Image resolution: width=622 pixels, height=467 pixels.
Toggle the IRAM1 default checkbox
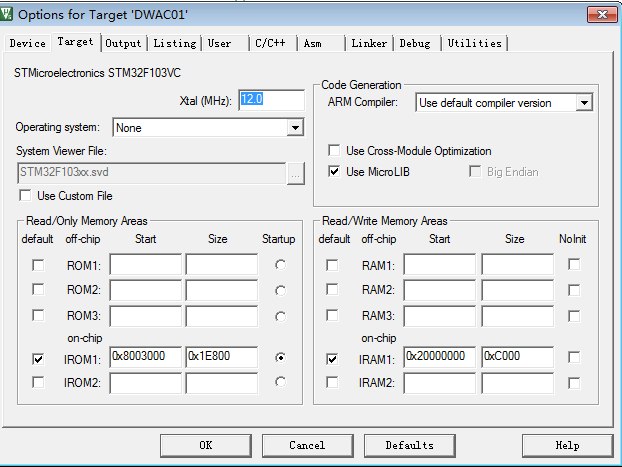(332, 359)
